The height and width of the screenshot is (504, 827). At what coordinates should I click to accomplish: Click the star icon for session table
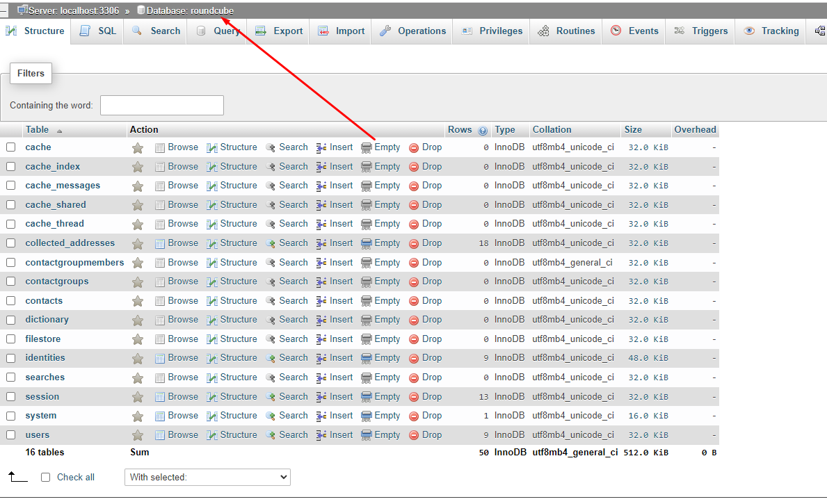(x=138, y=397)
